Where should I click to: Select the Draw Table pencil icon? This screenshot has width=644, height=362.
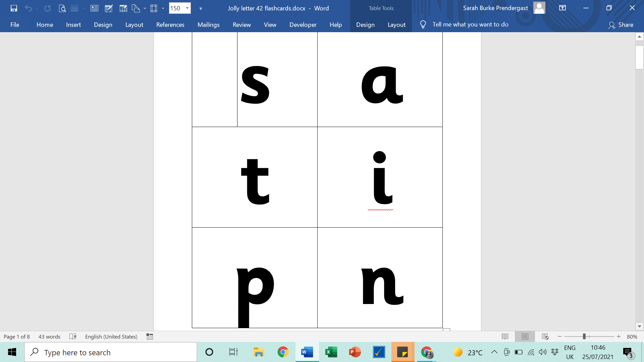coord(109,8)
